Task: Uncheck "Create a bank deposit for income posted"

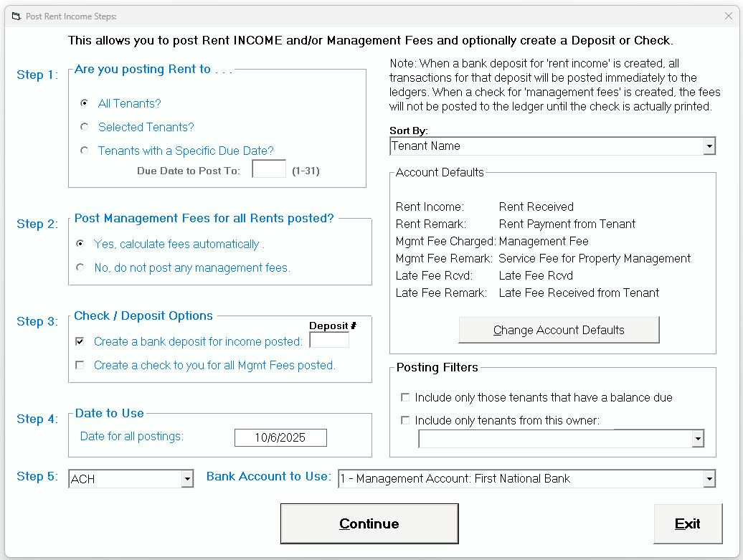Action: click(80, 341)
